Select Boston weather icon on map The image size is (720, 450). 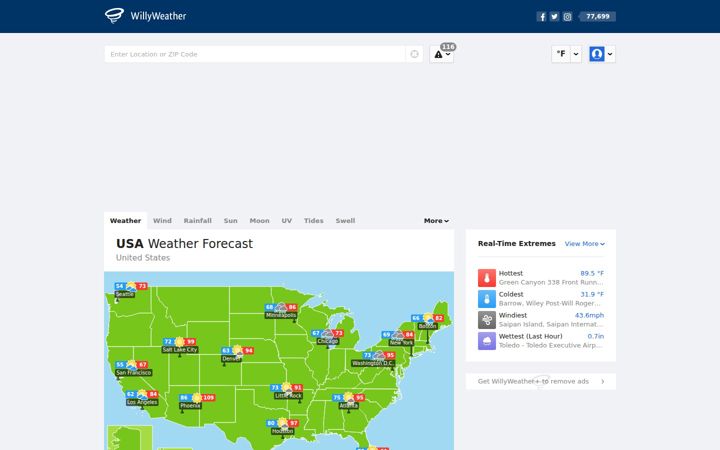click(x=428, y=318)
